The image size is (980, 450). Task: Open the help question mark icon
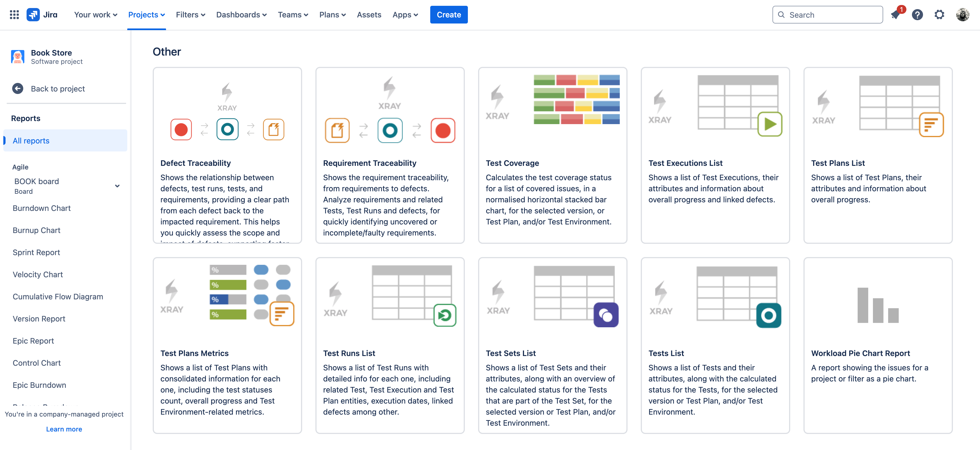point(917,15)
